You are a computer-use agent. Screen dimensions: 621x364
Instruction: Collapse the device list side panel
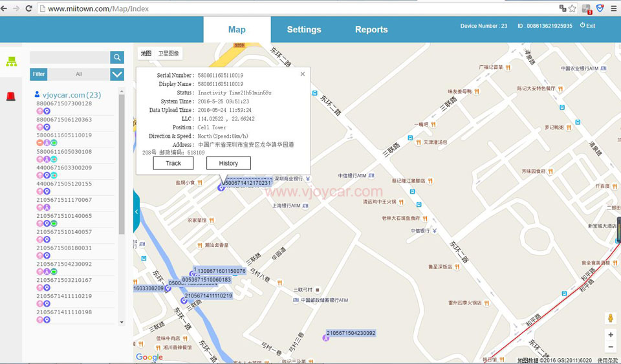click(136, 211)
